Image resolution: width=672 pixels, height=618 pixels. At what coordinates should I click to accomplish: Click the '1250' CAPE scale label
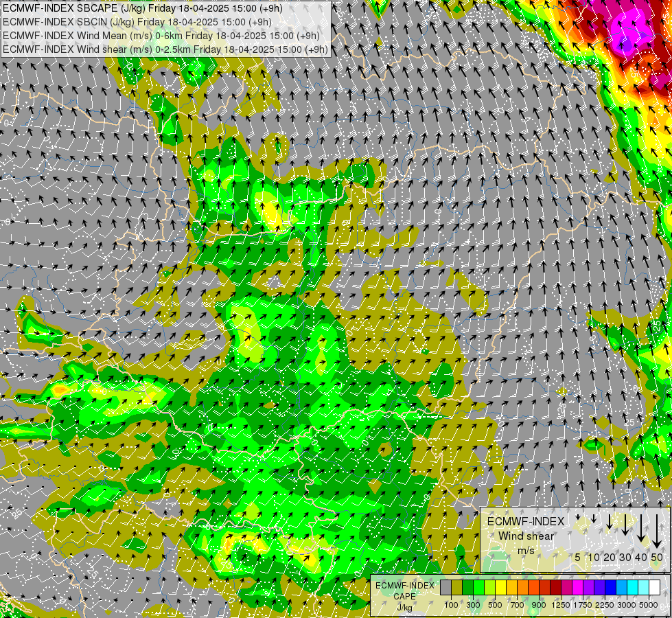point(561,605)
